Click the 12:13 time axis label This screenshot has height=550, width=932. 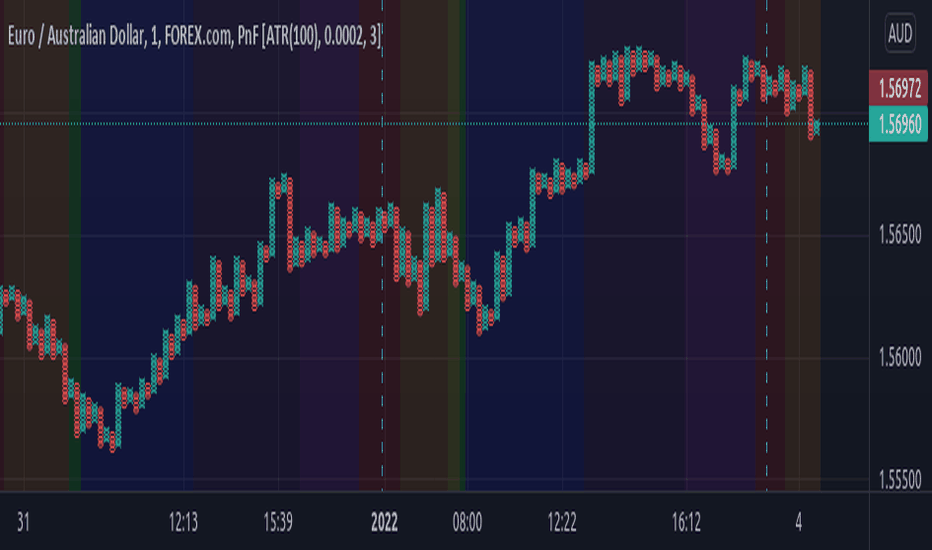tap(183, 523)
